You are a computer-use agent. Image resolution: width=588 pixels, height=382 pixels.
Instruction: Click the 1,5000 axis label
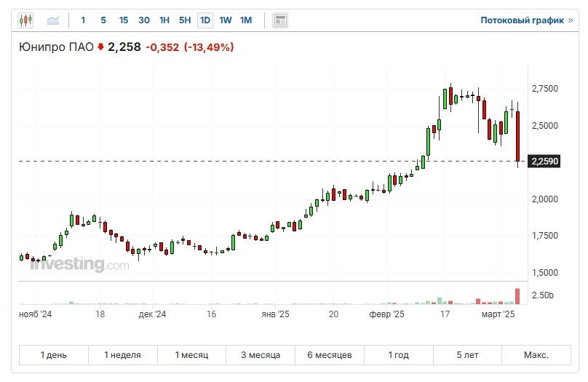(x=545, y=273)
